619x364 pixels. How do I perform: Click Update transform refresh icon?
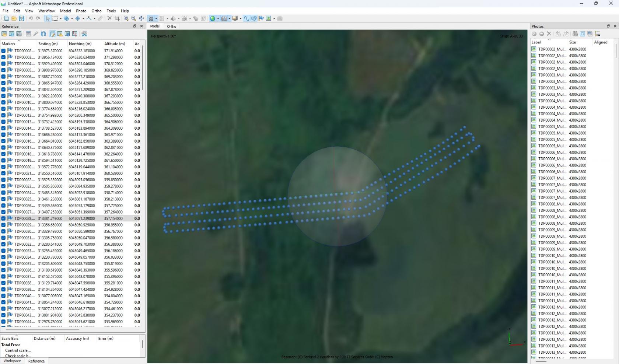click(43, 34)
